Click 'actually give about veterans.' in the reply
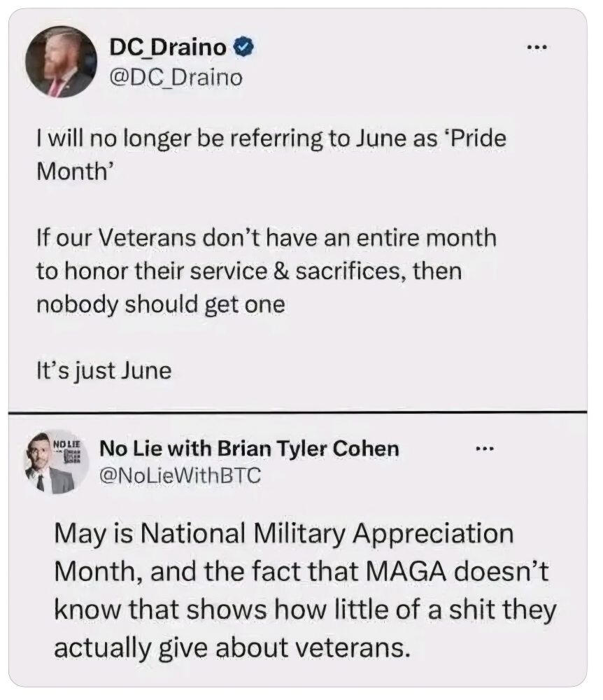 (x=232, y=648)
